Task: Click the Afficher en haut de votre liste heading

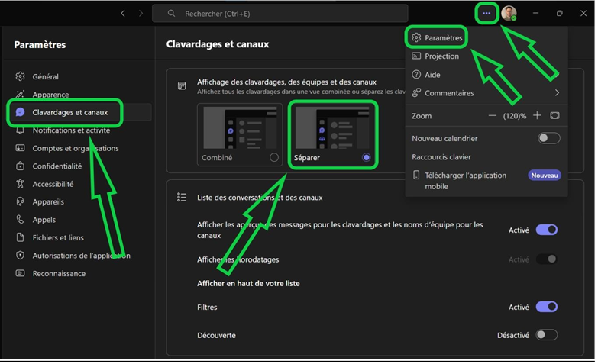Action: click(x=248, y=283)
